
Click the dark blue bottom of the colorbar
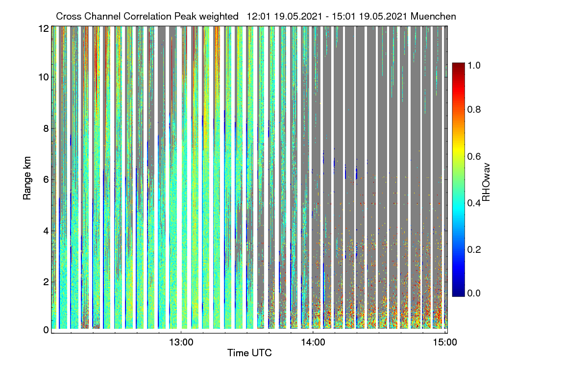coord(458,292)
